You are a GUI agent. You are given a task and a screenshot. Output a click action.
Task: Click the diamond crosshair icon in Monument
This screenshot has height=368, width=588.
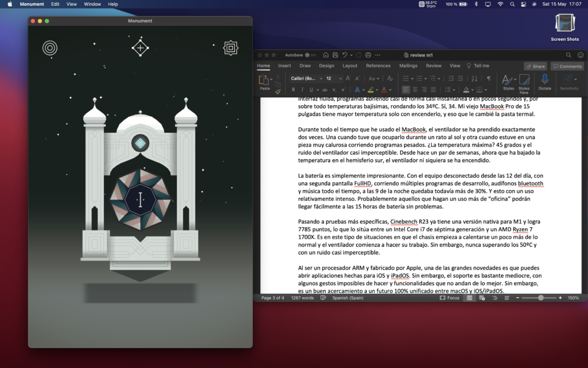tap(140, 48)
